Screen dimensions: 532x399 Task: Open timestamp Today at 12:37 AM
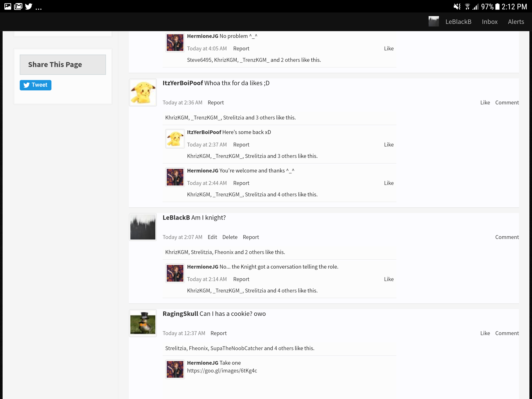(184, 333)
